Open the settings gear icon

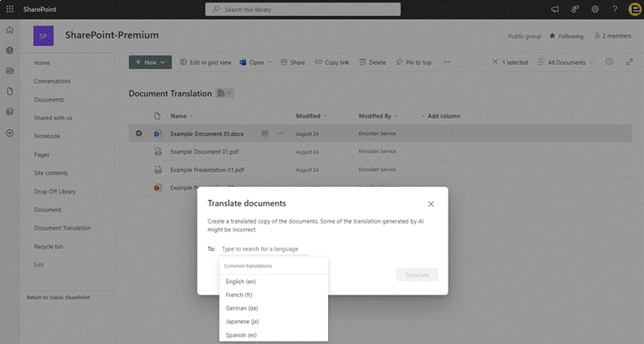point(594,9)
